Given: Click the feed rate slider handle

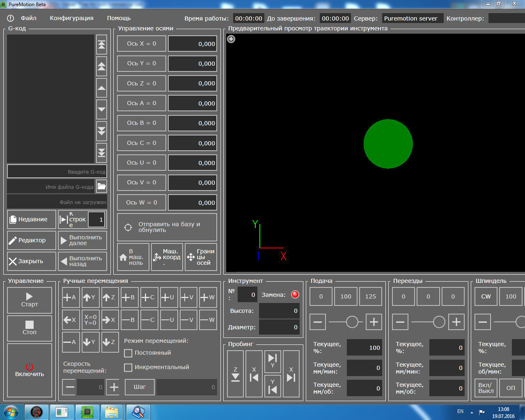Looking at the screenshot, I should [x=352, y=322].
